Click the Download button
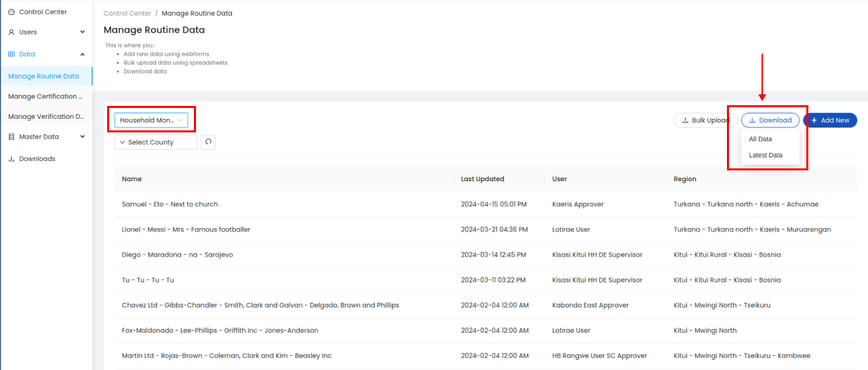The image size is (868, 370). pos(770,120)
